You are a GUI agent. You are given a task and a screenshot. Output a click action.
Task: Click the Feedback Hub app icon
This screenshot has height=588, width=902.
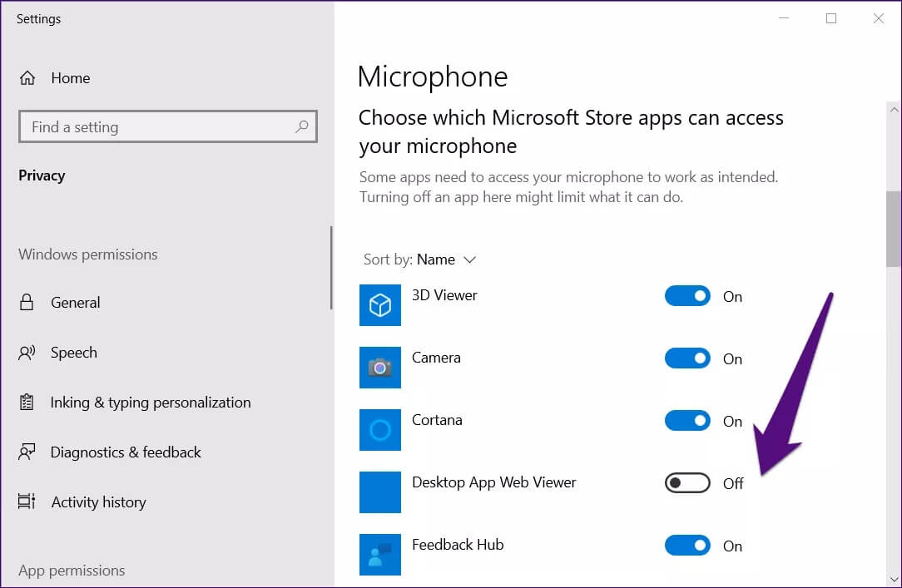pyautogui.click(x=380, y=554)
